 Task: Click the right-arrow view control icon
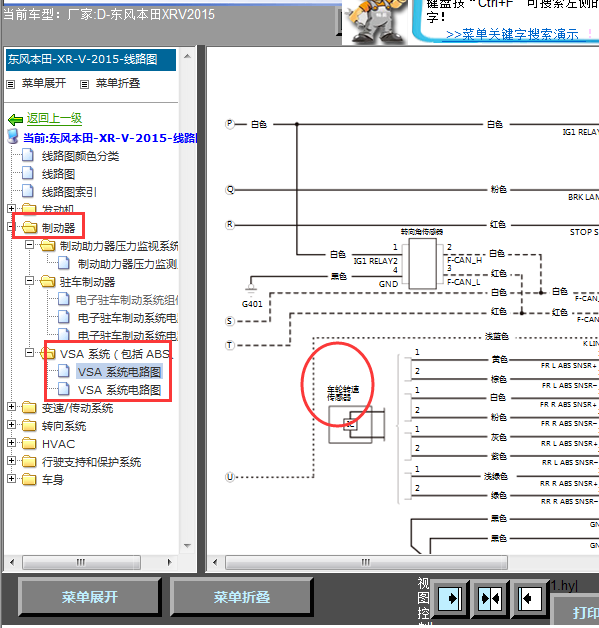450,599
